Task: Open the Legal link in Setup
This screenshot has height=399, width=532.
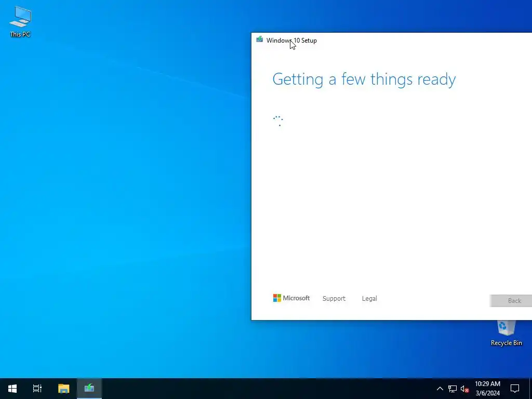Action: [x=369, y=299]
